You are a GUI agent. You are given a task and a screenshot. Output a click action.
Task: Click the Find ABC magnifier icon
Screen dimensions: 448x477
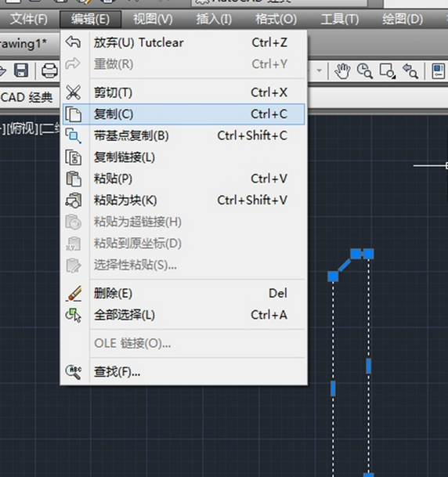click(74, 372)
